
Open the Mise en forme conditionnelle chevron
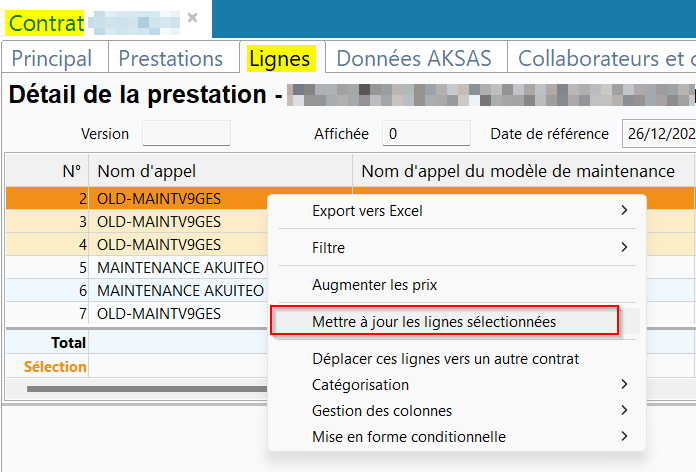coord(625,436)
